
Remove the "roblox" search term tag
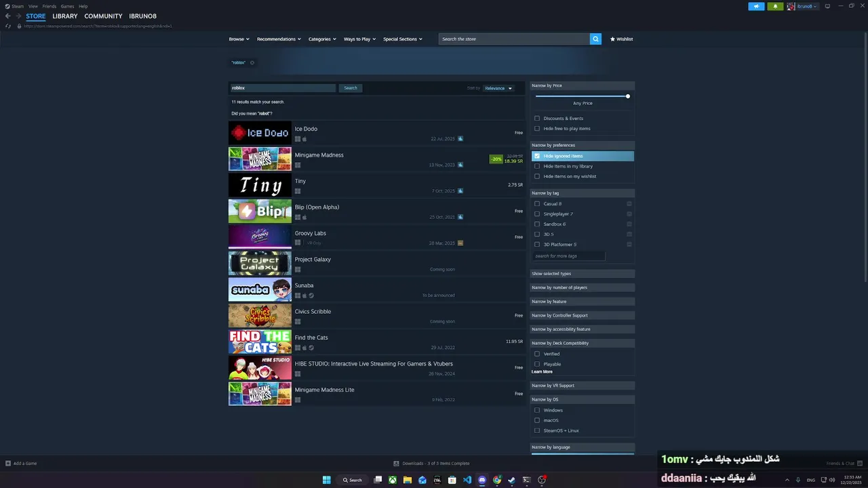(x=252, y=63)
